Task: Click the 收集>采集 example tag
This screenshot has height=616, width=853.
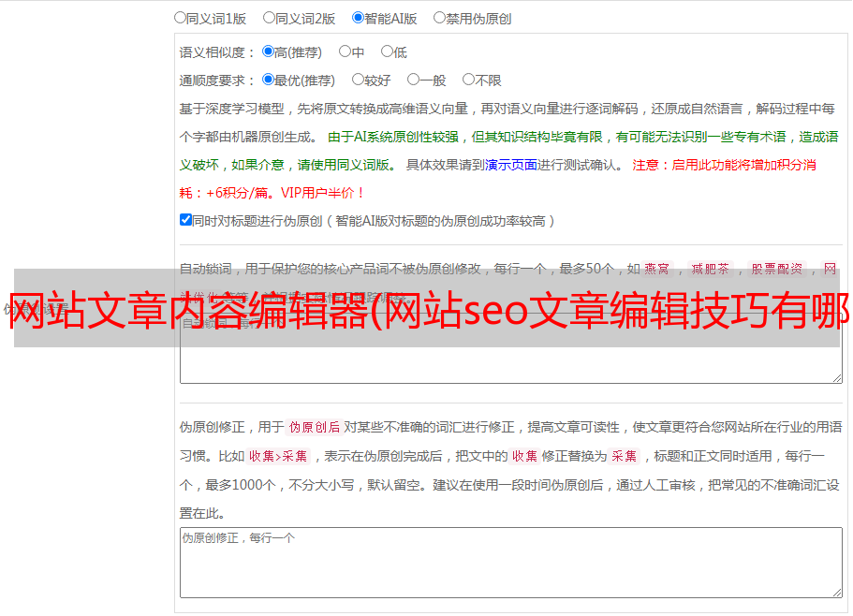Action: coord(278,456)
